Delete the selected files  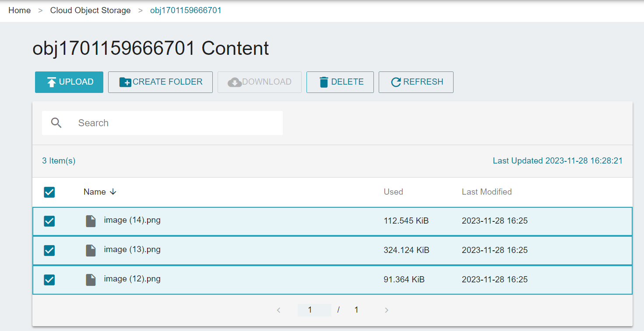point(340,82)
